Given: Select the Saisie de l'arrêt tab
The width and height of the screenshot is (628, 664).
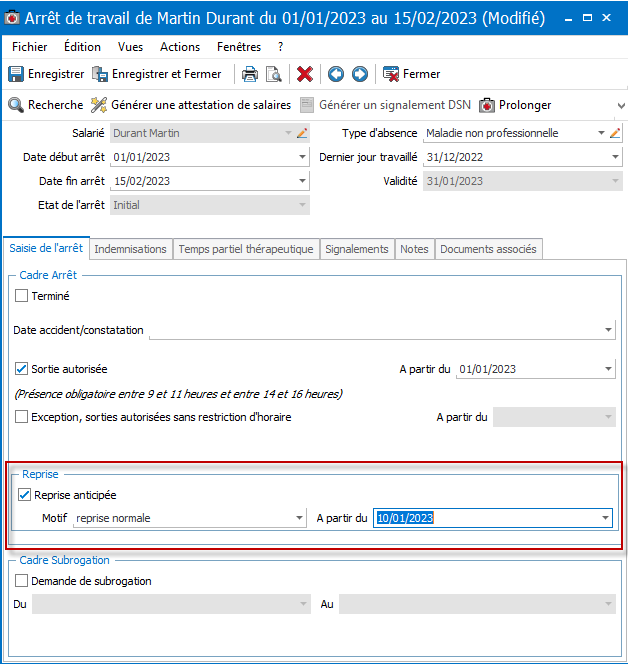Looking at the screenshot, I should [46, 248].
